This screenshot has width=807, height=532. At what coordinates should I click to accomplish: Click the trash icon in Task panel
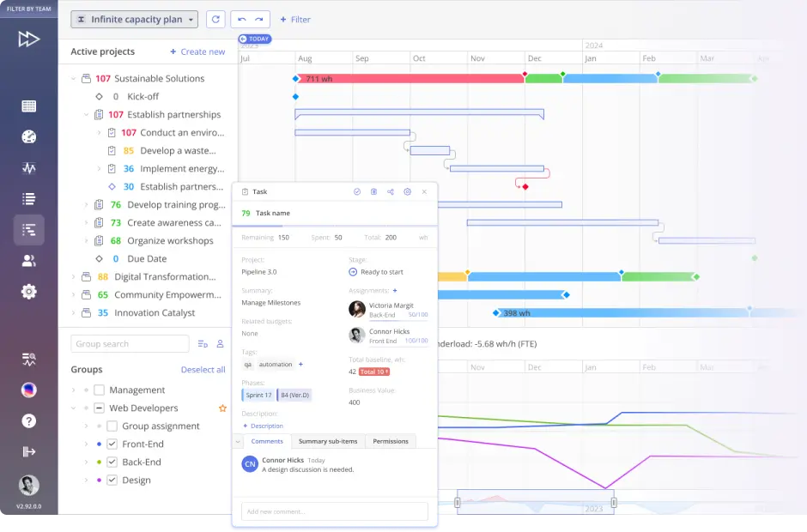(373, 192)
